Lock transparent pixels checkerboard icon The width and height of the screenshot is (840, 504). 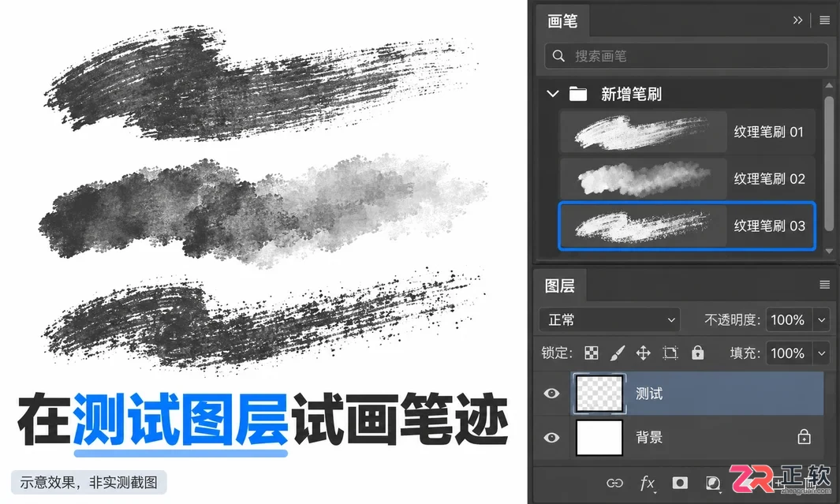coord(592,353)
